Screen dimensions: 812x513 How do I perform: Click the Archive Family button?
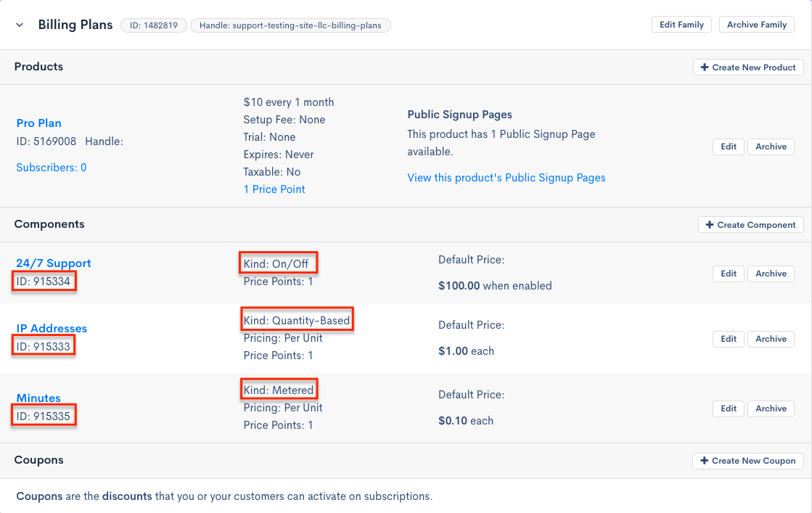click(757, 25)
